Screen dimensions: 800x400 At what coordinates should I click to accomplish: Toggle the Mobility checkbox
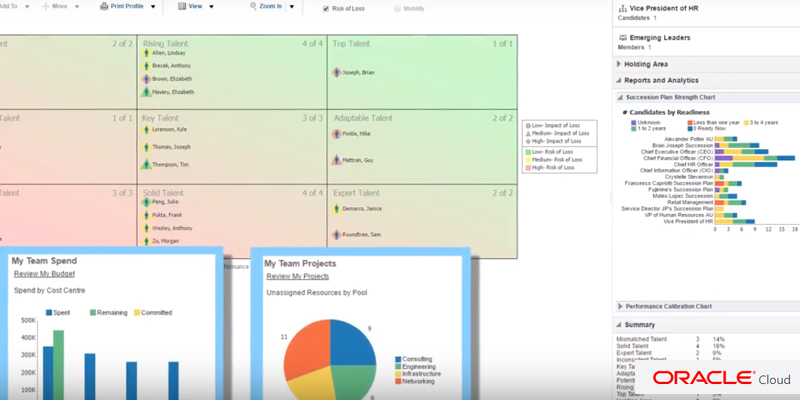click(x=397, y=8)
